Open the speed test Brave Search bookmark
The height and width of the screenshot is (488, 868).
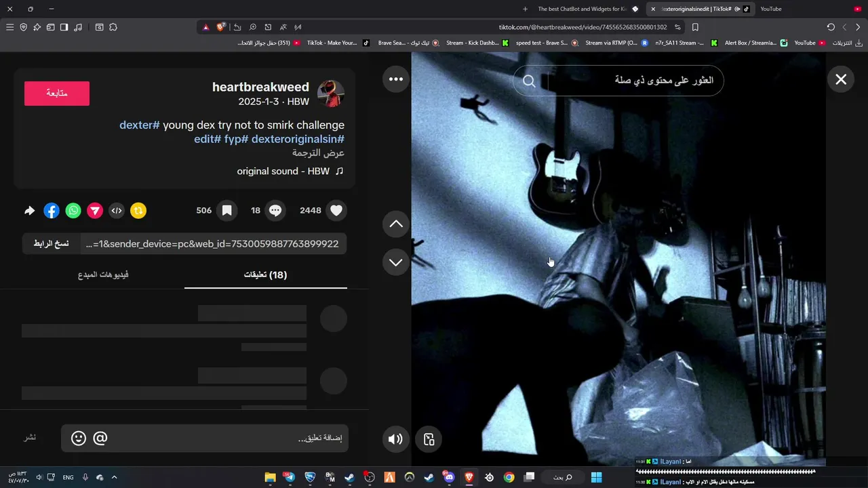[547, 43]
